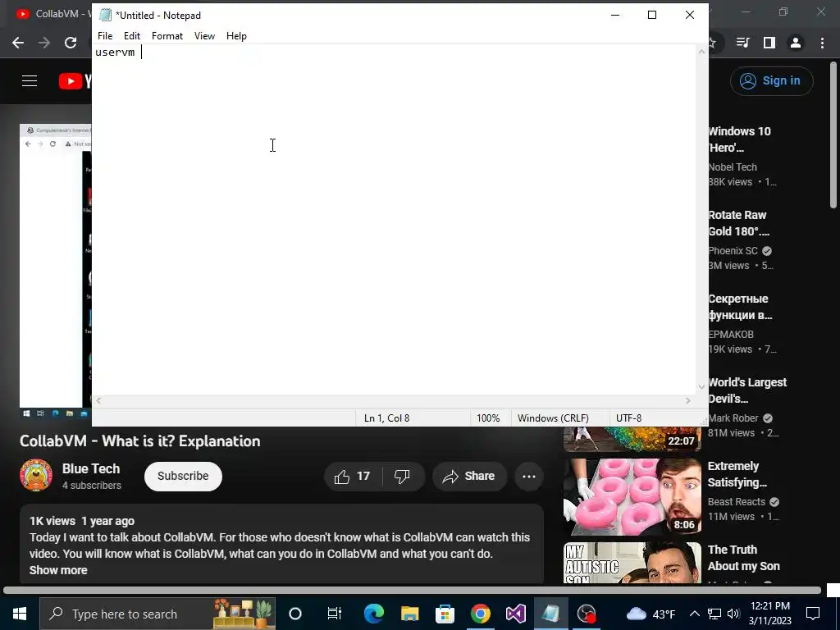The width and height of the screenshot is (840, 630).
Task: Close the Notepad window
Action: 690,15
